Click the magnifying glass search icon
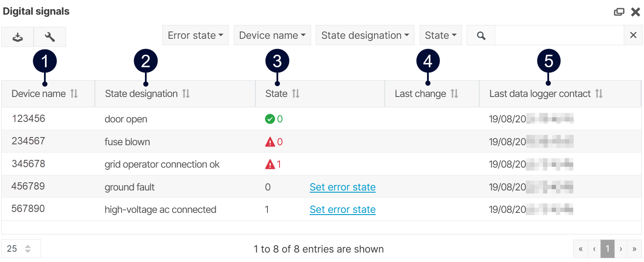Image resolution: width=644 pixels, height=262 pixels. [x=481, y=35]
